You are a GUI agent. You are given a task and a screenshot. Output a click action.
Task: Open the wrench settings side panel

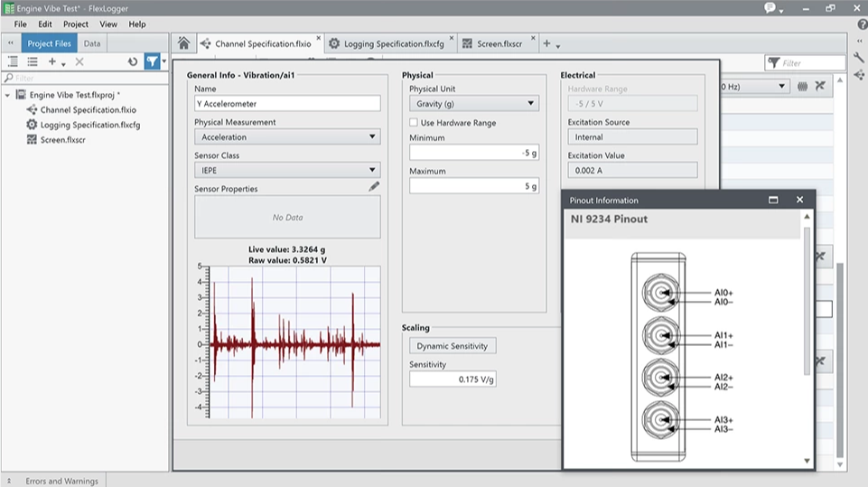pos(859,57)
